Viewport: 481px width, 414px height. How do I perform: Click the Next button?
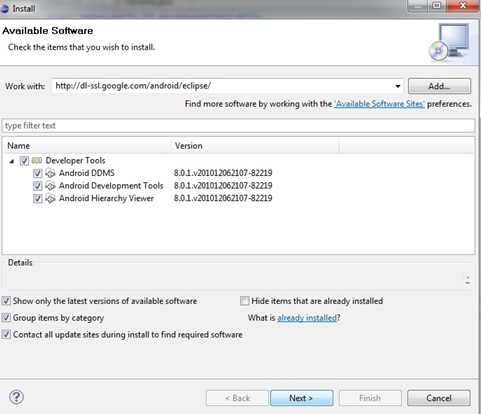click(301, 398)
